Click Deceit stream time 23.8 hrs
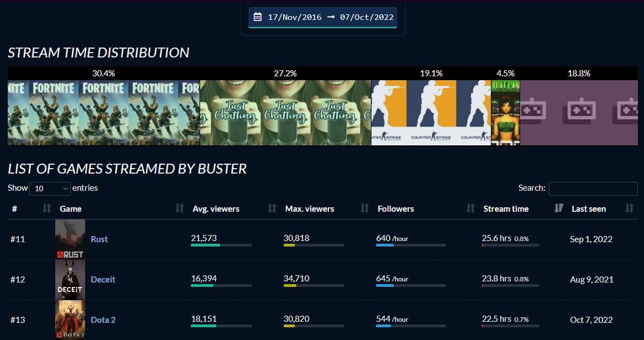Screen dimensions: 644x340 coord(496,279)
